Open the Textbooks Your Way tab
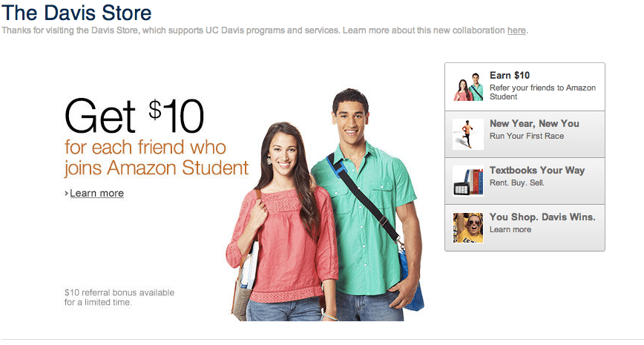 pyautogui.click(x=525, y=181)
